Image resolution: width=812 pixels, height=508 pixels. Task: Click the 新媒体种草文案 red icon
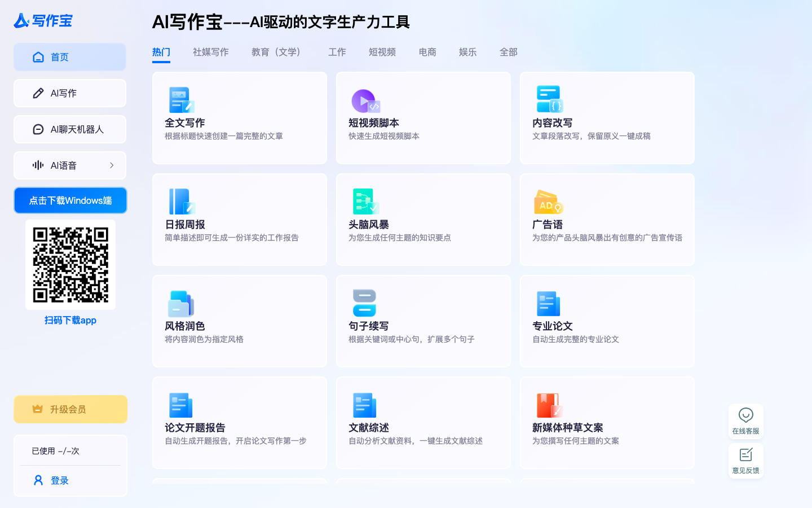pyautogui.click(x=549, y=405)
